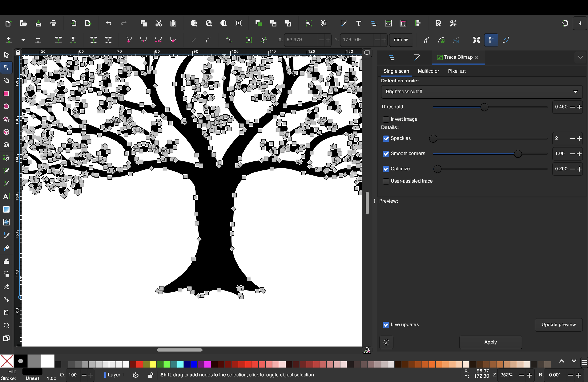Screen dimensions: 588x382
Task: Click the Apply button
Action: [x=490, y=342]
